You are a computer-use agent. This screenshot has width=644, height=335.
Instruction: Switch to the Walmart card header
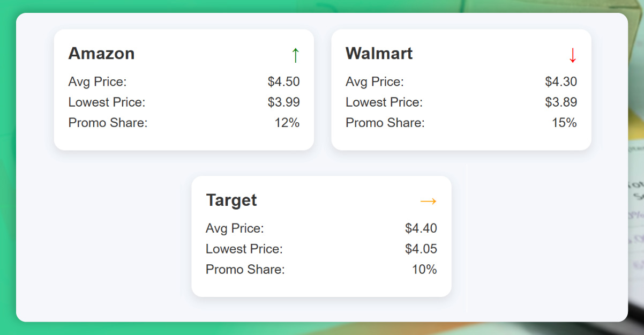pyautogui.click(x=379, y=54)
